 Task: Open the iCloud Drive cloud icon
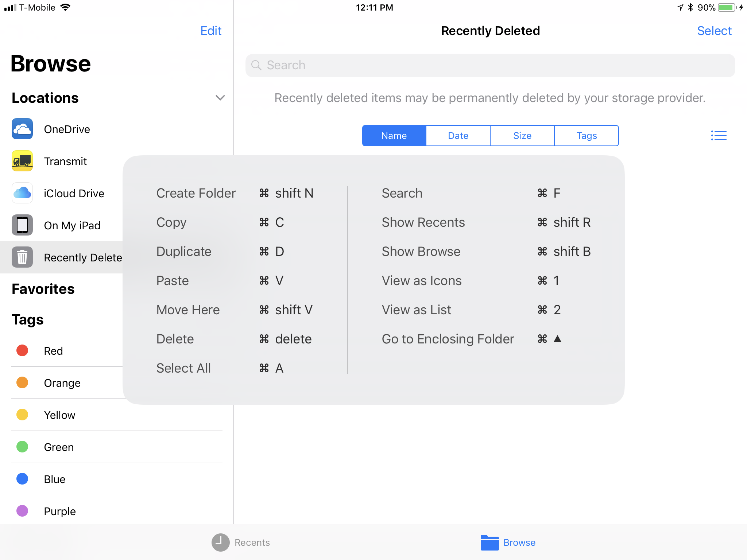pos(22,193)
